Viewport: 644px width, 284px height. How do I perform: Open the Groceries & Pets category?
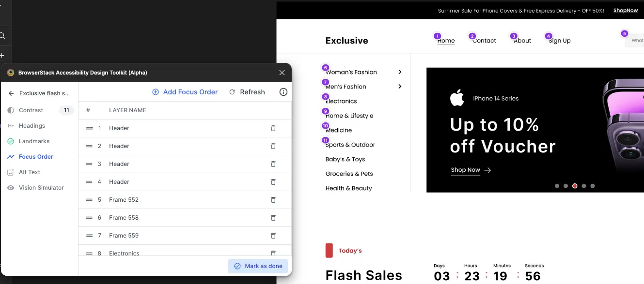click(349, 174)
